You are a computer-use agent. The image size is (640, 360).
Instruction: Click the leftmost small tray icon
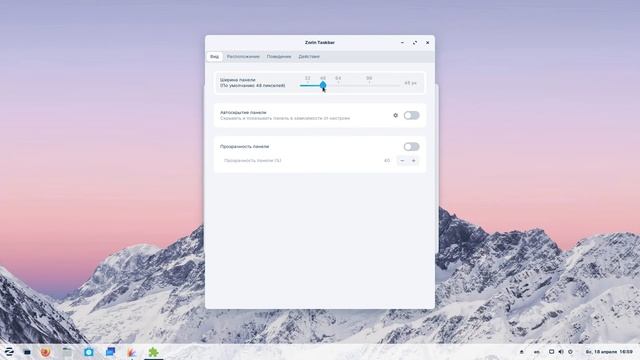[522, 352]
